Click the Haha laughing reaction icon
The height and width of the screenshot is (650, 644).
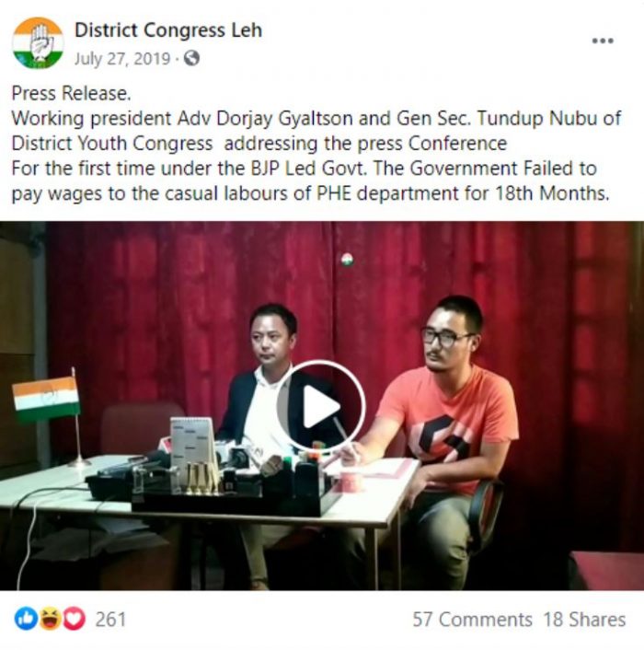tap(50, 619)
